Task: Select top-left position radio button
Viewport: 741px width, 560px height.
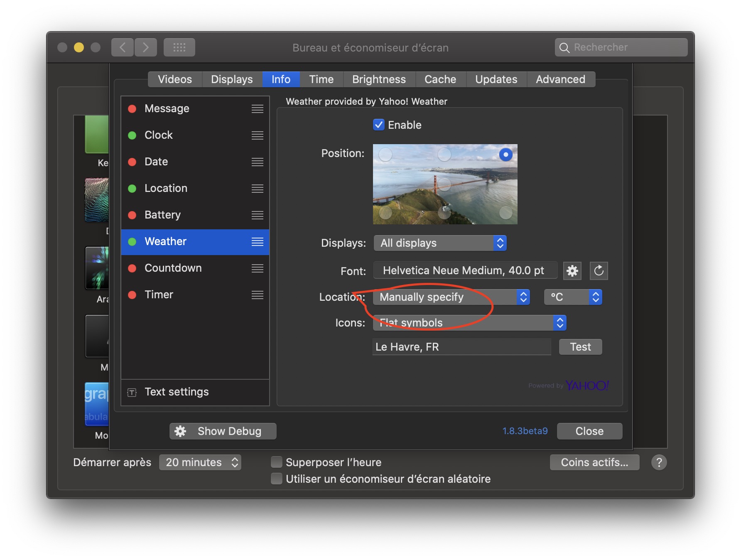Action: click(385, 155)
